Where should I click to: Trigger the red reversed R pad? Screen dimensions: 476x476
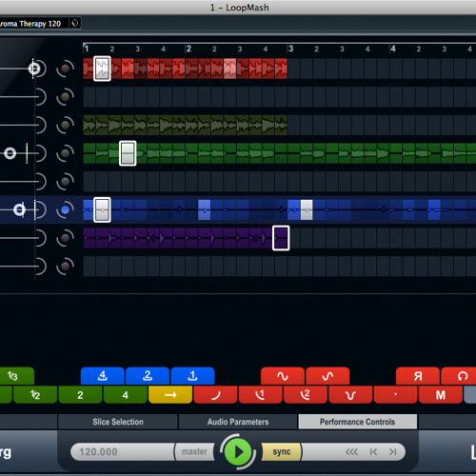pos(418,376)
